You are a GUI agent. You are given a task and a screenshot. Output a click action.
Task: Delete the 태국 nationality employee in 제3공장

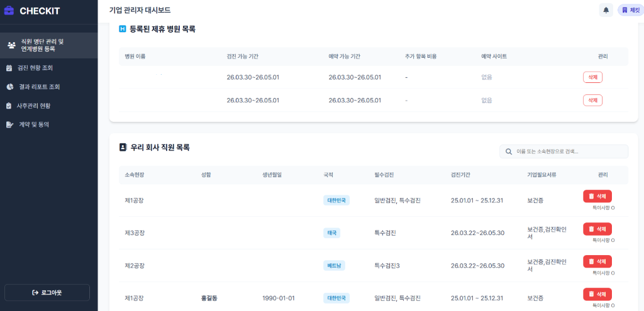point(597,229)
